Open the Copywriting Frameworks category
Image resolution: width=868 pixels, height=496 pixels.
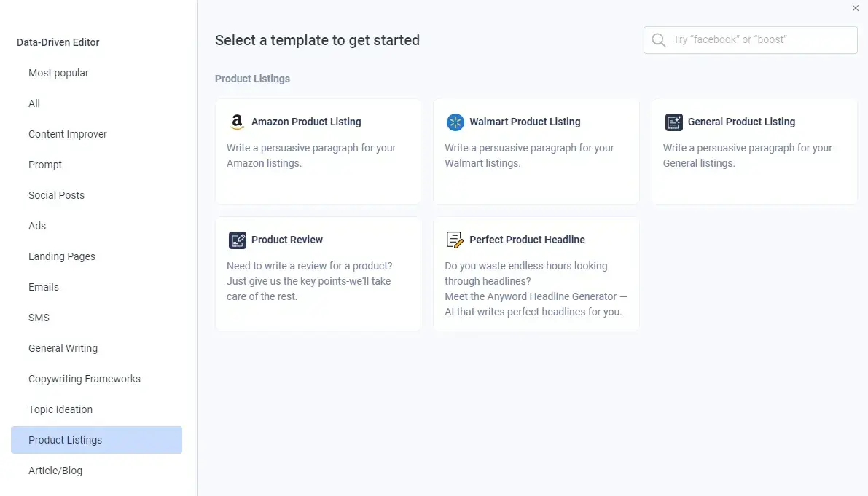tap(85, 379)
